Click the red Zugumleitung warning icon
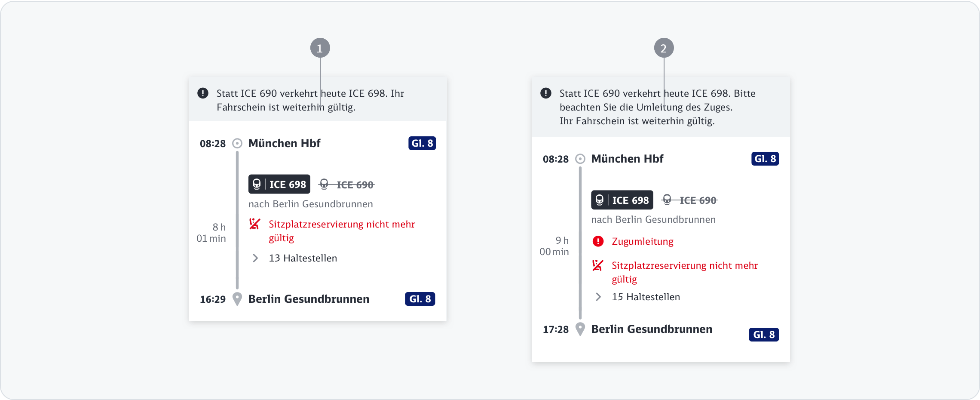980x400 pixels. pyautogui.click(x=598, y=241)
